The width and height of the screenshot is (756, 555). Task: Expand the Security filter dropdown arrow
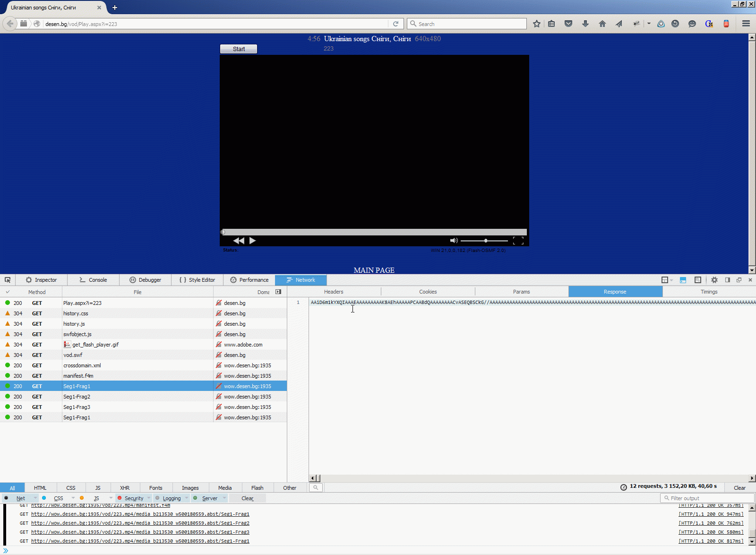pos(149,498)
